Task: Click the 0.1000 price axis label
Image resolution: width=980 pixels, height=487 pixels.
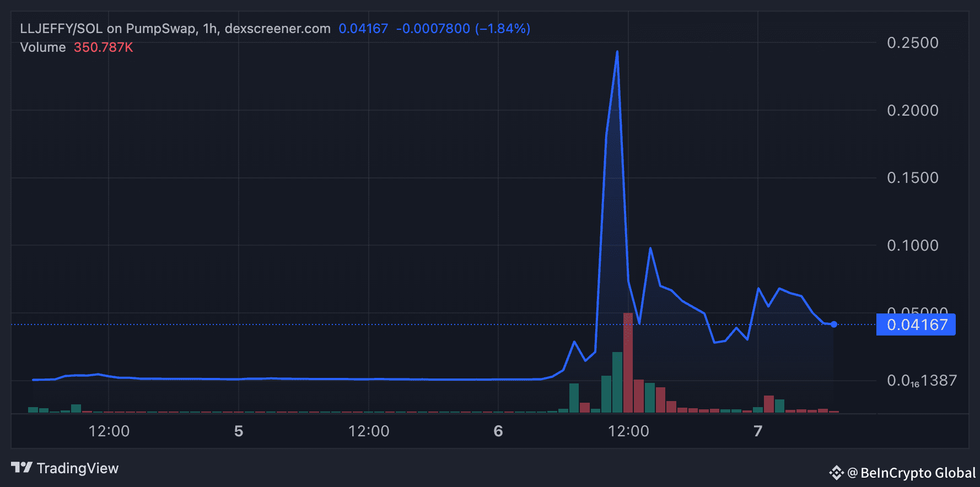Action: pyautogui.click(x=913, y=246)
